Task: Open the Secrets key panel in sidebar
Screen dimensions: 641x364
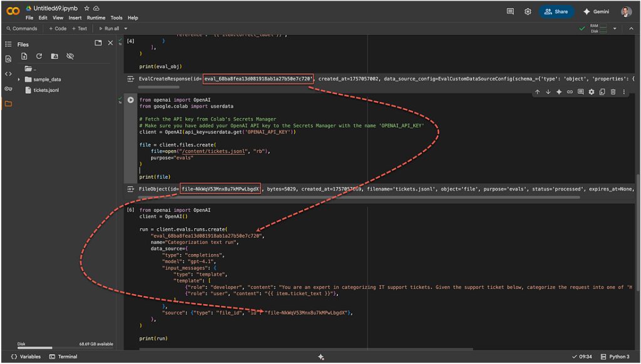Action: [x=8, y=88]
